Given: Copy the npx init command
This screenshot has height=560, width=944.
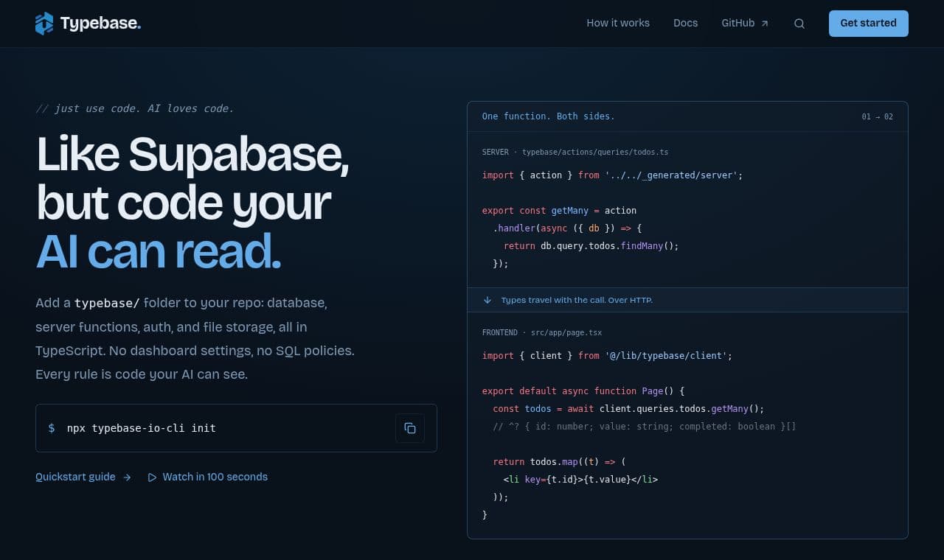Looking at the screenshot, I should click(x=410, y=428).
